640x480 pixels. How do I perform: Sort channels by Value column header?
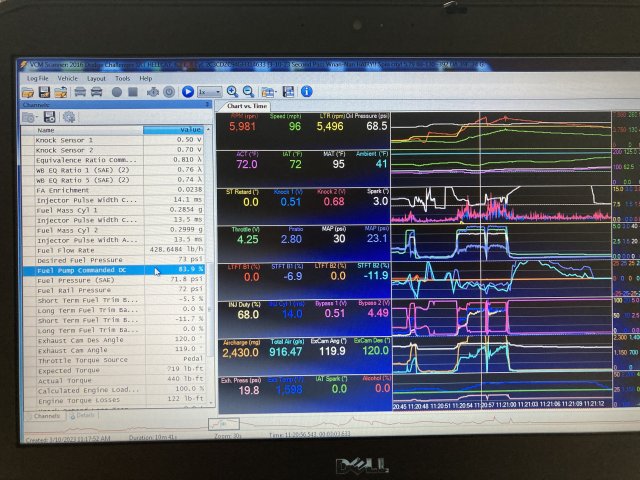(x=173, y=130)
